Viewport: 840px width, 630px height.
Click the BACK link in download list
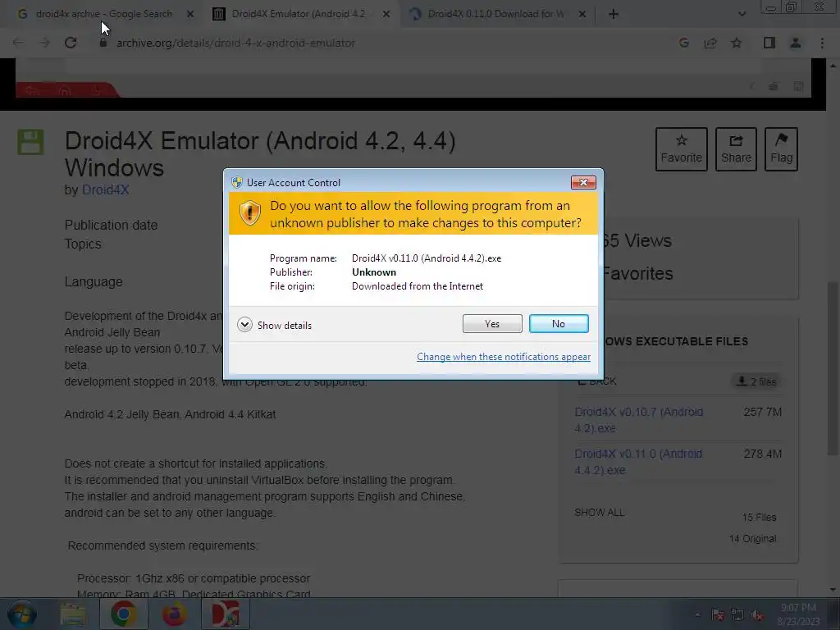[597, 381]
